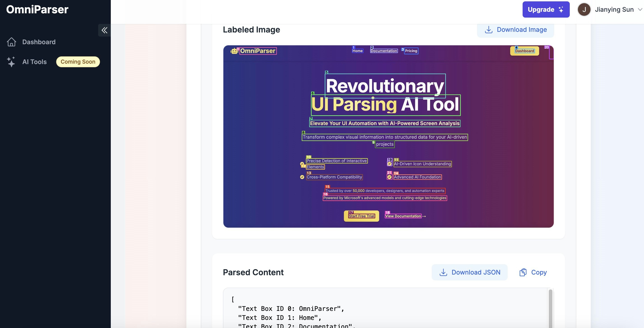This screenshot has height=328, width=644.
Task: Click the clipboard icon next to Copy
Action: 523,272
